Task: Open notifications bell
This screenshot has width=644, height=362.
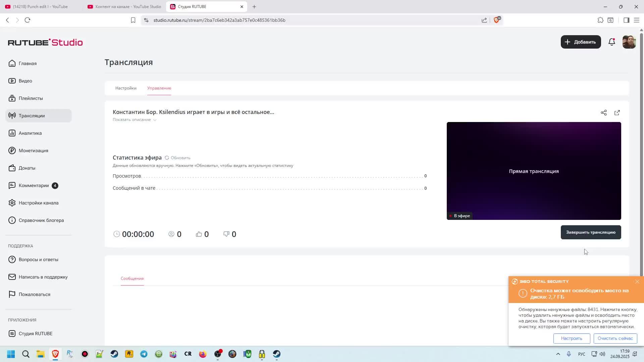Action: 612,42
